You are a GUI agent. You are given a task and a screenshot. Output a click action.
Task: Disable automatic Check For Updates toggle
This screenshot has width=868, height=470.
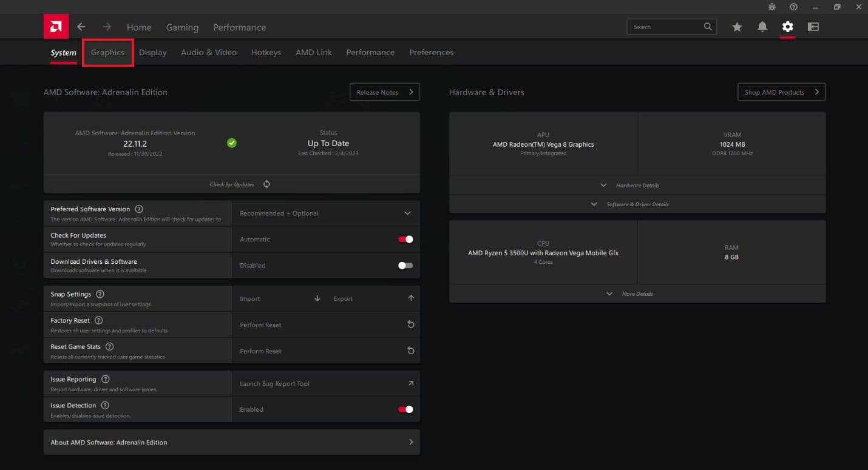click(x=405, y=239)
